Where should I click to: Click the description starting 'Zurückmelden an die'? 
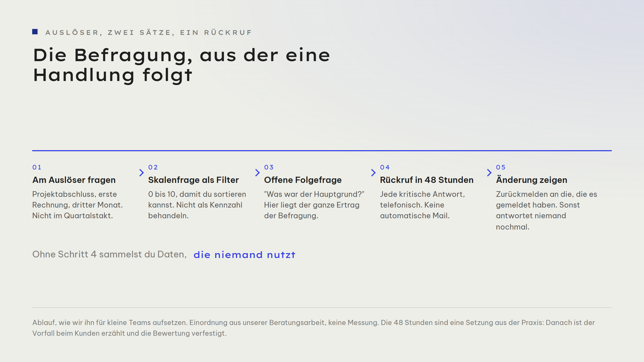pos(546,210)
